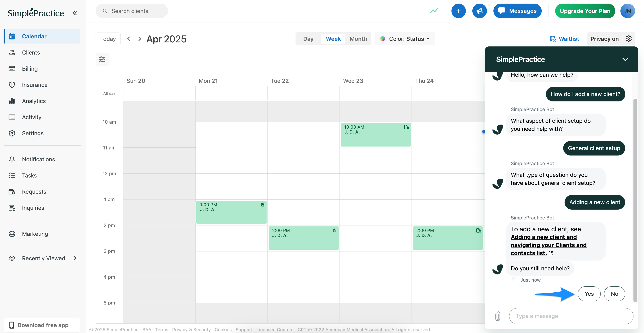The width and height of the screenshot is (644, 333).
Task: Open Adding a new client help link
Action: tap(548, 245)
